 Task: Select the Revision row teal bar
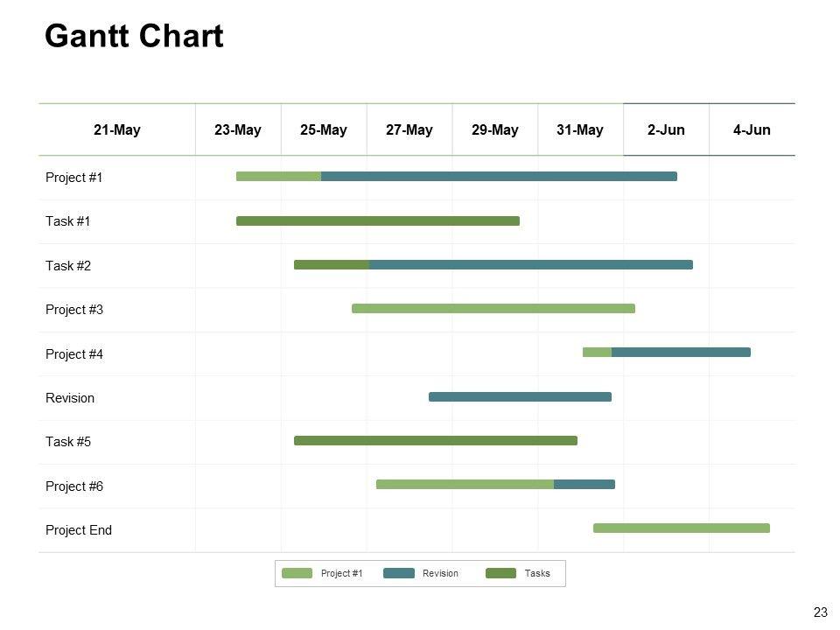(520, 396)
